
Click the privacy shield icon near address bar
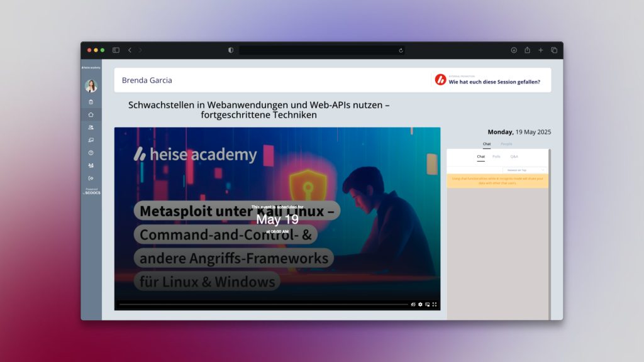pyautogui.click(x=231, y=50)
